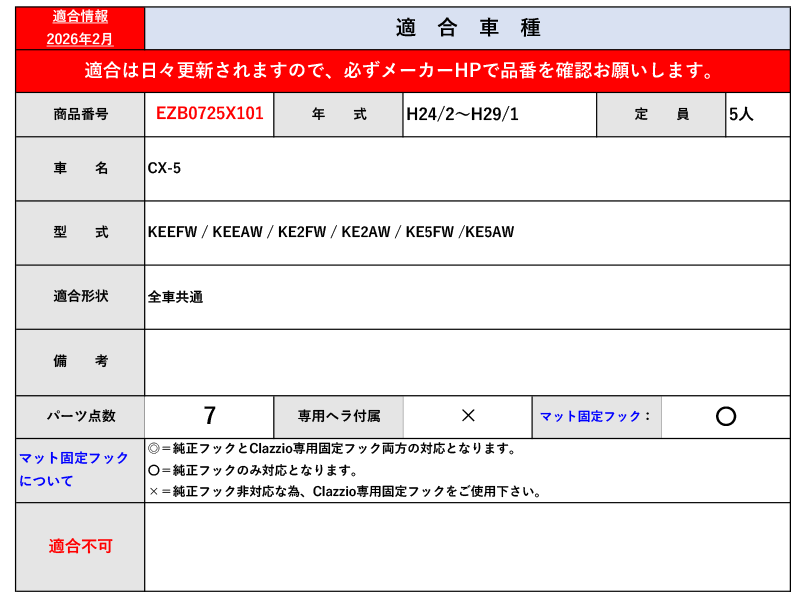800x599 pixels.
Task: Select the 5人 capacity value
Action: [741, 114]
